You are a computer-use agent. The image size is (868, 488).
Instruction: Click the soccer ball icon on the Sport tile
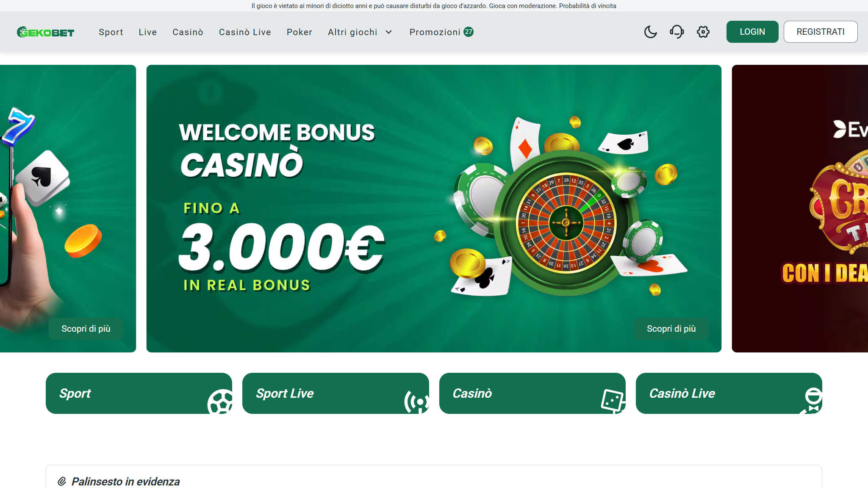point(220,401)
